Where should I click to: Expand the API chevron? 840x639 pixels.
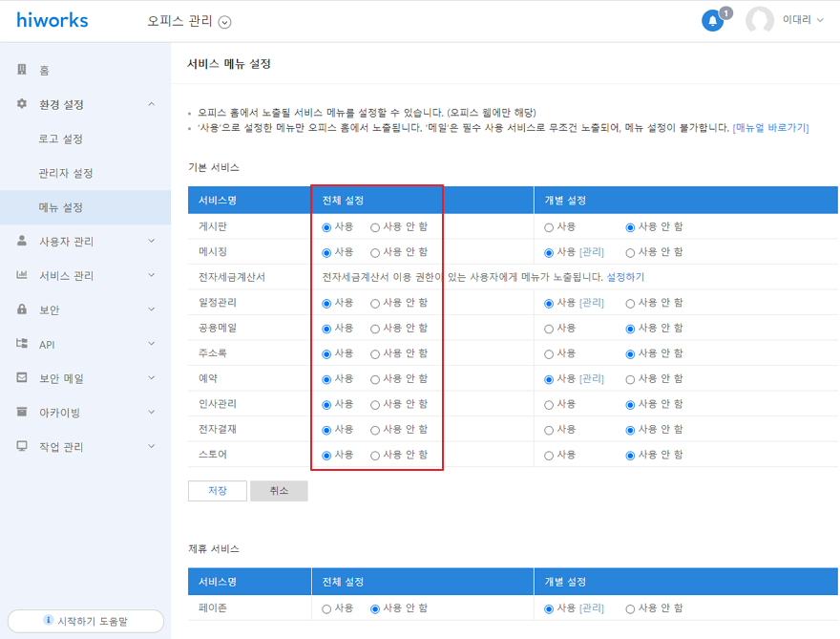(152, 344)
